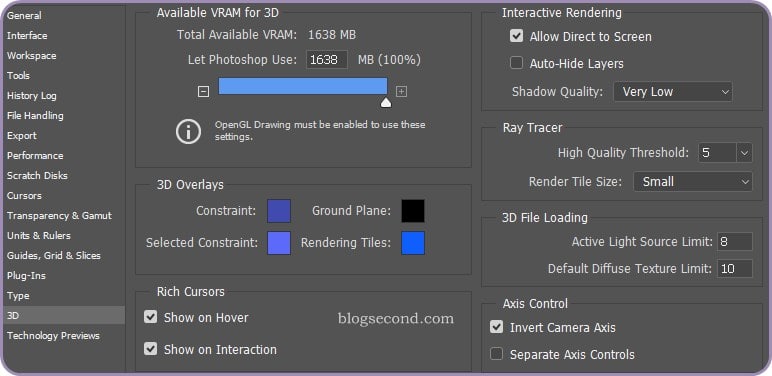This screenshot has width=772, height=376.
Task: Click the minus icon to decrease VRAM
Action: [203, 92]
